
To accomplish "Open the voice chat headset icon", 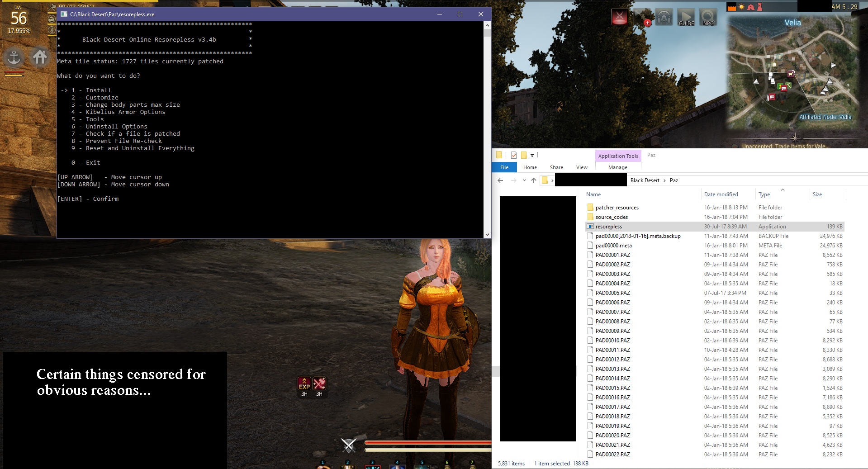I will pyautogui.click(x=664, y=18).
